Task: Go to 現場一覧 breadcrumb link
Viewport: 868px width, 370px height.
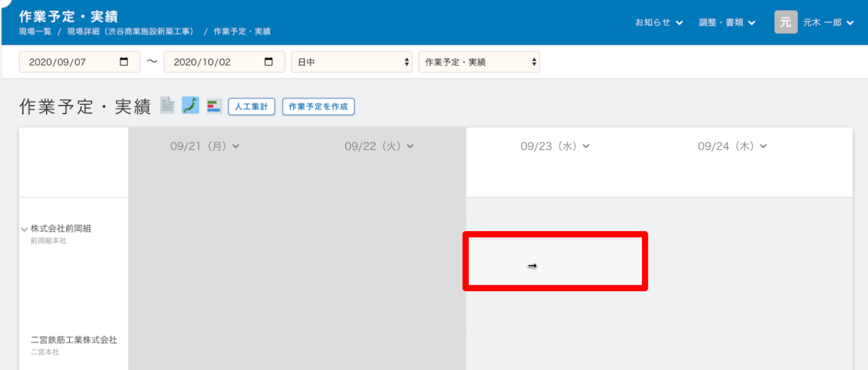Action: 35,31
